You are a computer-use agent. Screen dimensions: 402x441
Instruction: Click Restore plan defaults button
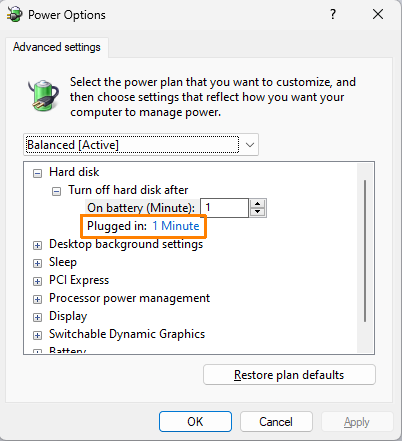(x=289, y=375)
